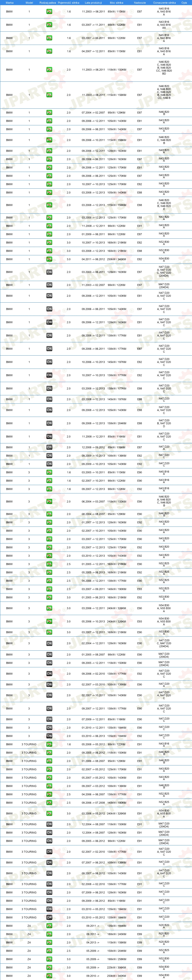Select the date range 04.2011 -> 06.2012

coord(93,259)
